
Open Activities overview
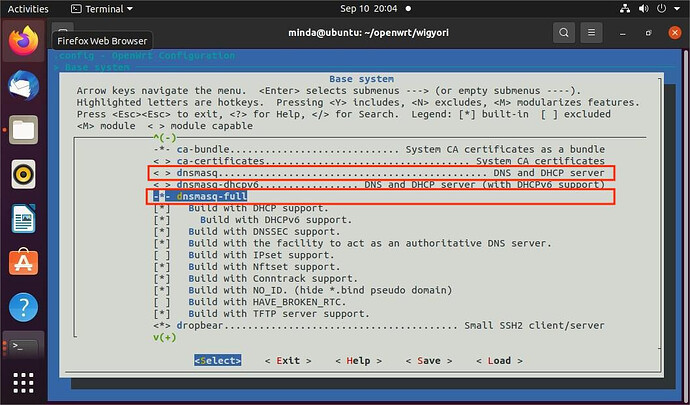(x=28, y=9)
